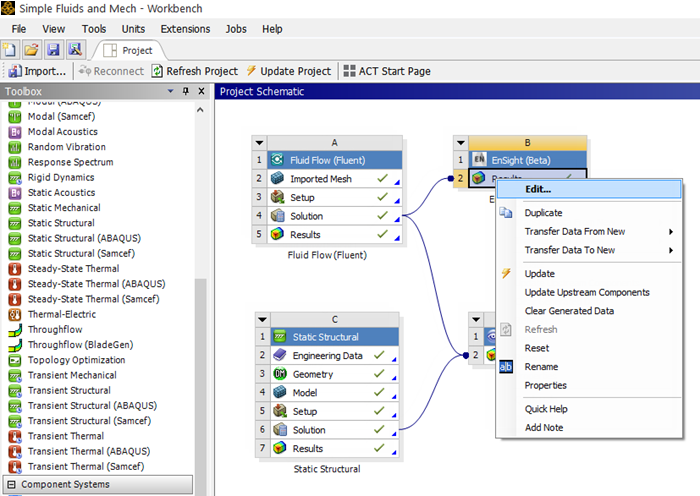700x496 pixels.
Task: Click the Setup cell icon in system C
Action: [x=280, y=411]
